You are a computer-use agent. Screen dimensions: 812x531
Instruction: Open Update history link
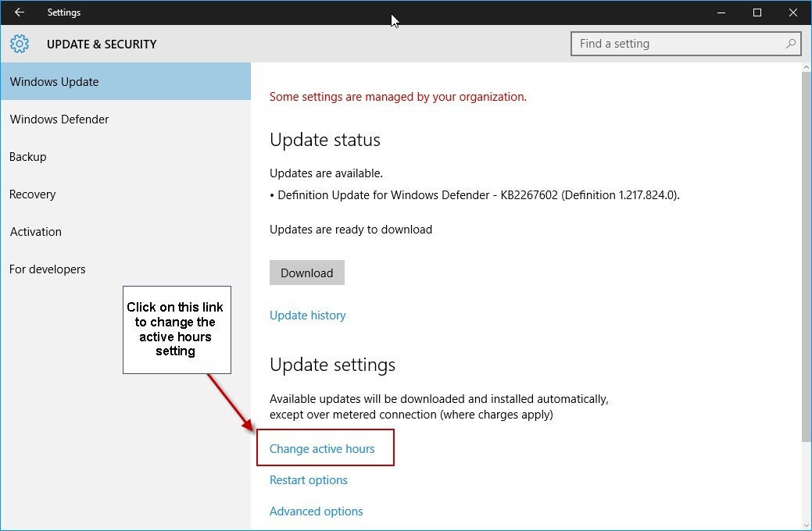(308, 315)
